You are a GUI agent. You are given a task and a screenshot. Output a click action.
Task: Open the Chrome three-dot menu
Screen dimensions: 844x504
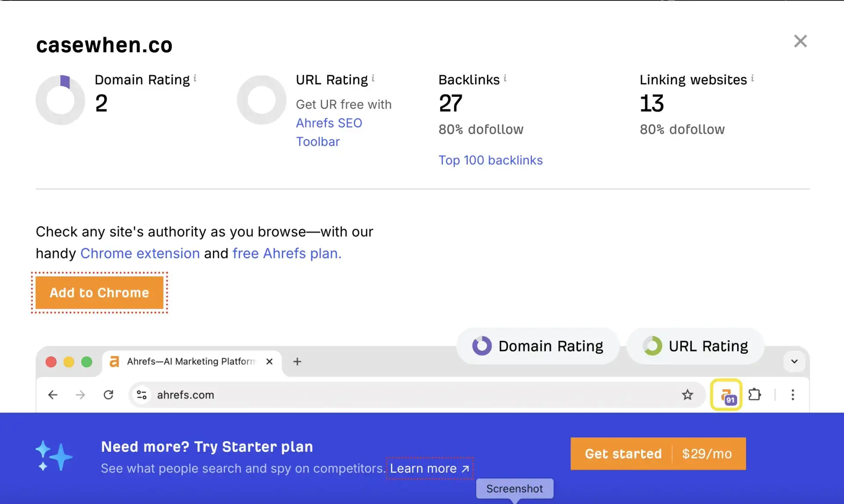[x=793, y=395]
